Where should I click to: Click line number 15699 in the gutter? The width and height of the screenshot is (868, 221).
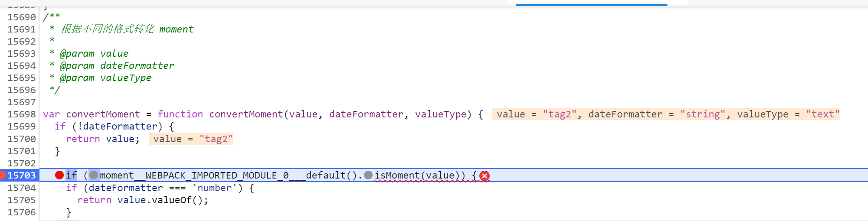[x=21, y=126]
